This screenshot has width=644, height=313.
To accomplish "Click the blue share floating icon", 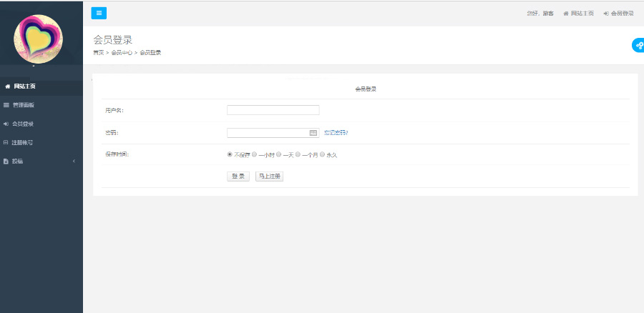I will pos(638,46).
